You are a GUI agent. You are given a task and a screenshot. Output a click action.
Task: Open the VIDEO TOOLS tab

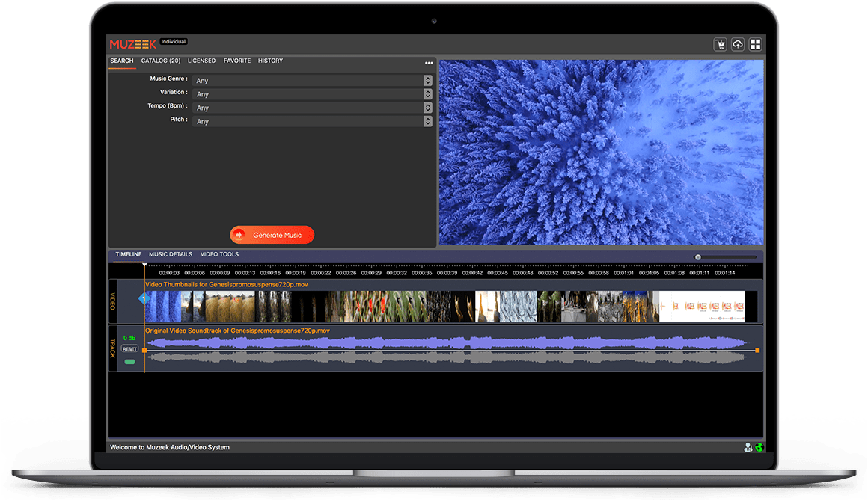coord(218,254)
